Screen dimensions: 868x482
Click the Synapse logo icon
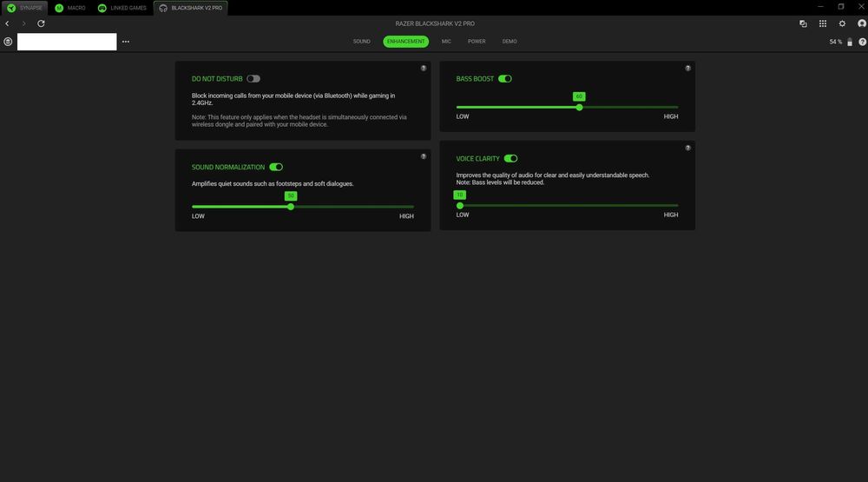11,8
